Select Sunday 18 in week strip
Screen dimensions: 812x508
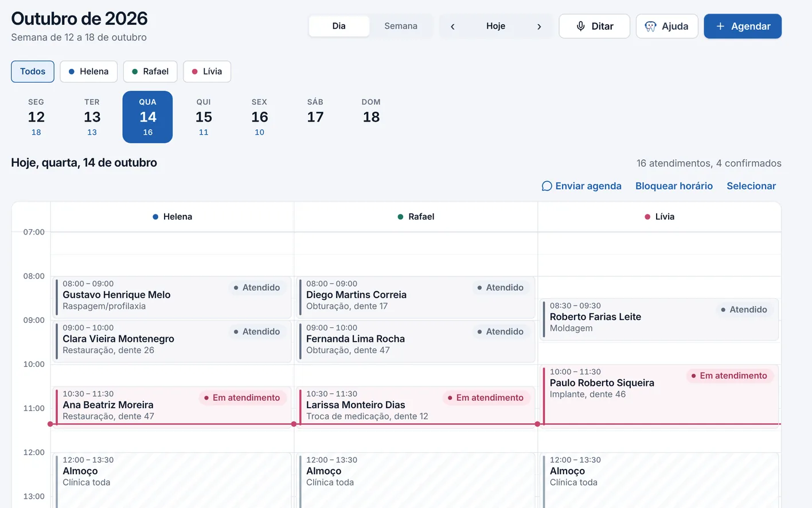point(371,117)
